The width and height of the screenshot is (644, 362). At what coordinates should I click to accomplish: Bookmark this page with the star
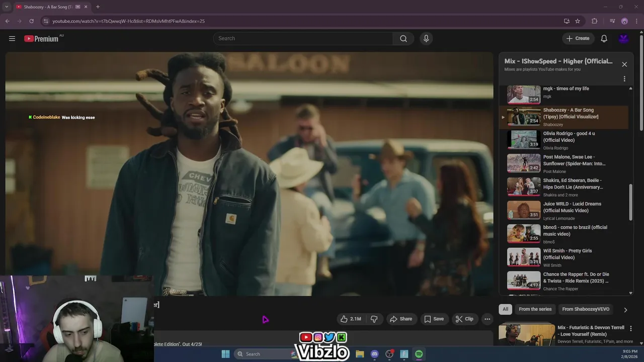[x=578, y=21]
